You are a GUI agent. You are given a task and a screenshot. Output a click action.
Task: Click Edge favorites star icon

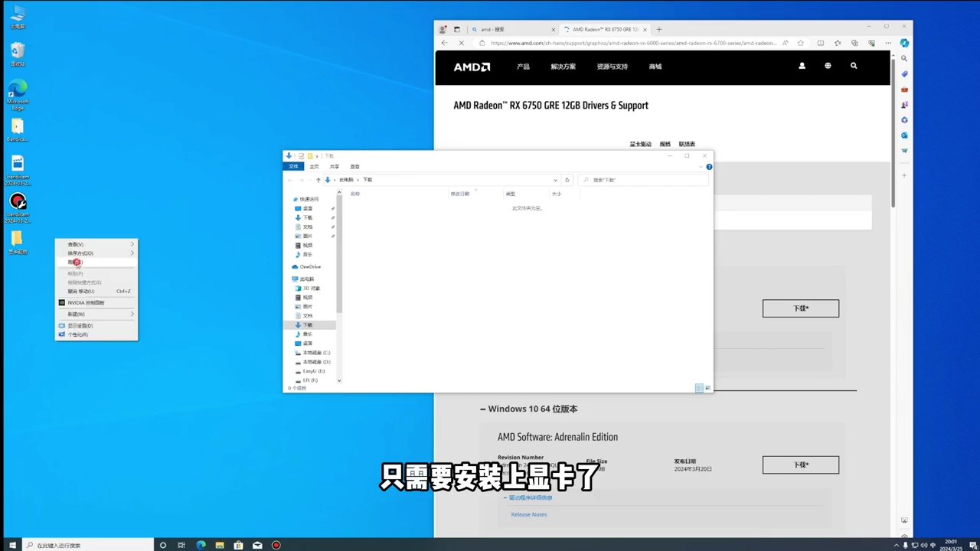click(801, 43)
